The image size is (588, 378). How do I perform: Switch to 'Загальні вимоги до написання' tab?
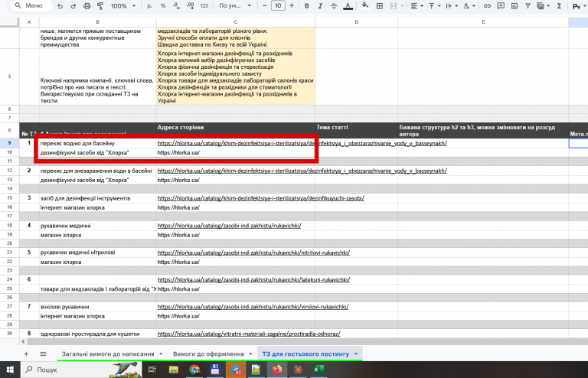(108, 354)
